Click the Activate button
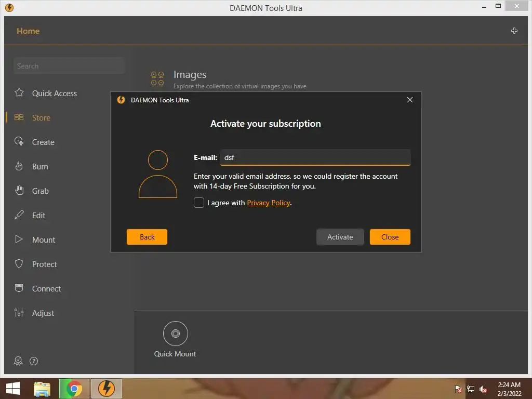 coord(340,237)
